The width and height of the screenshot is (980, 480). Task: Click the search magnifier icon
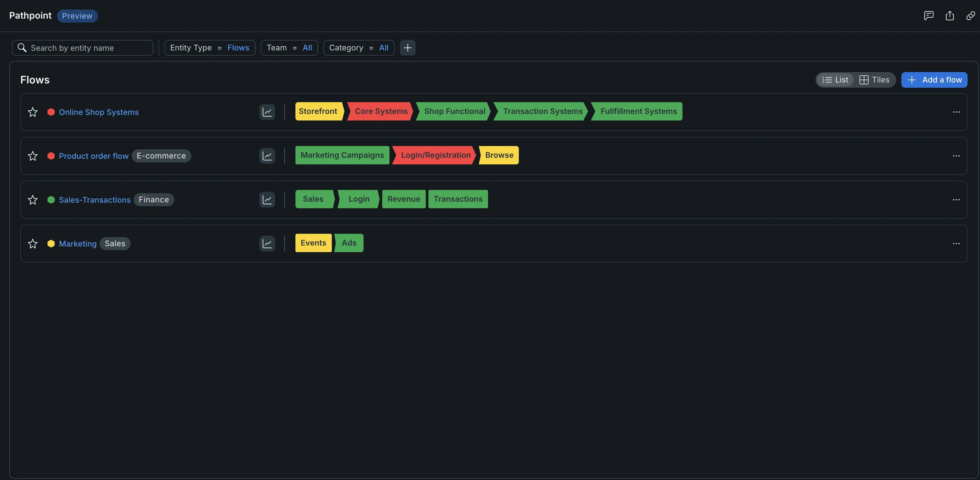[22, 47]
